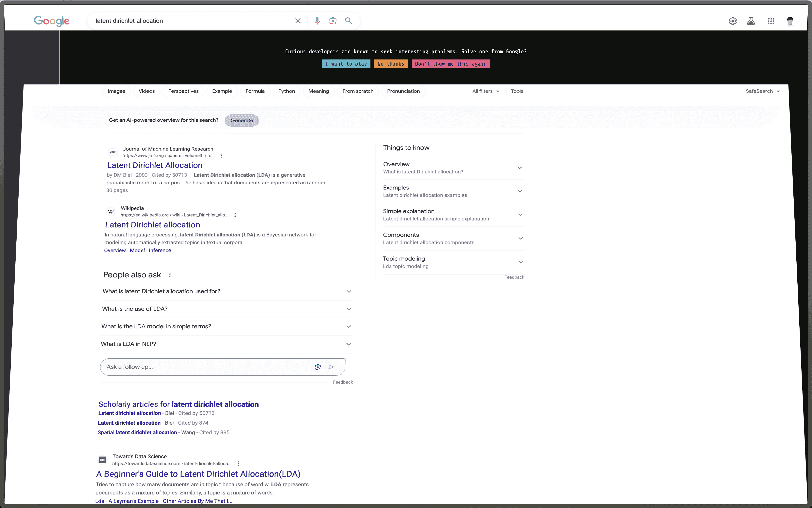Open Towards Data Science Beginner's Guide link

coord(198,474)
